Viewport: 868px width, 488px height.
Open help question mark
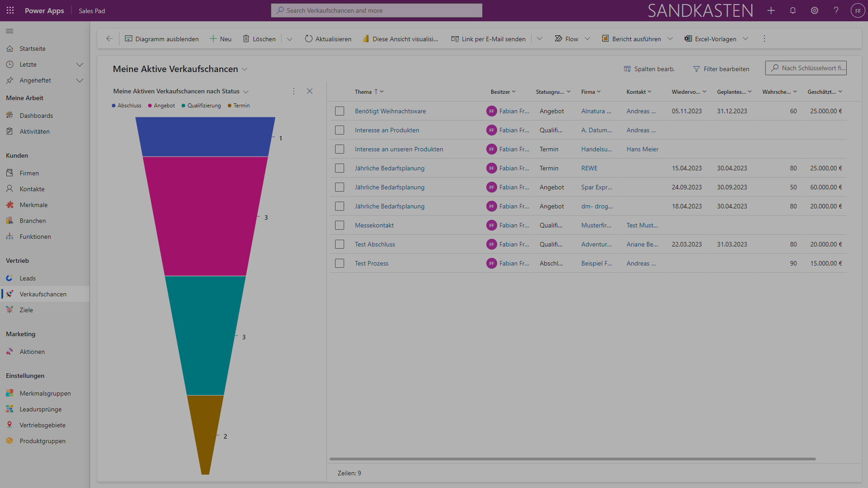click(x=836, y=10)
